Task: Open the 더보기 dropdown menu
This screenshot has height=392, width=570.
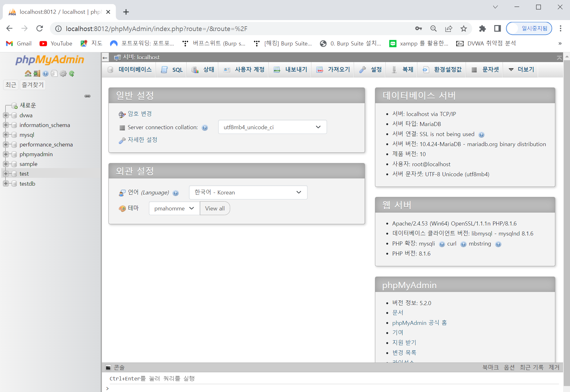Action: (x=521, y=70)
